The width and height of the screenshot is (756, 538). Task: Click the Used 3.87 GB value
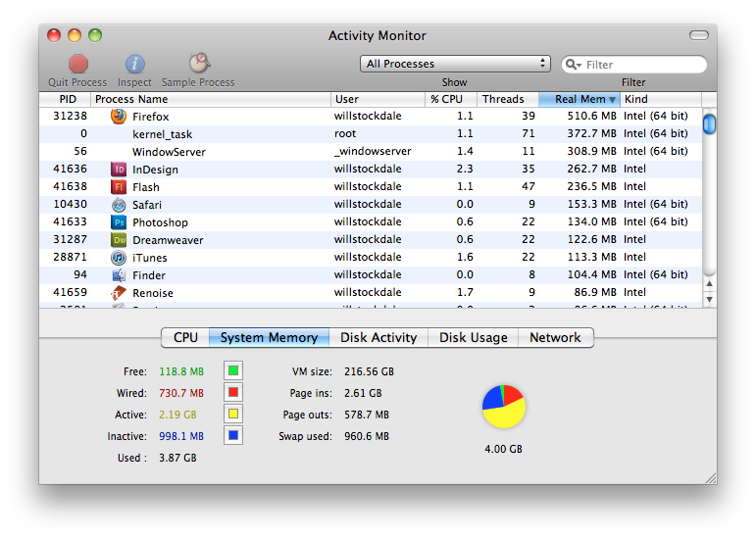[177, 458]
